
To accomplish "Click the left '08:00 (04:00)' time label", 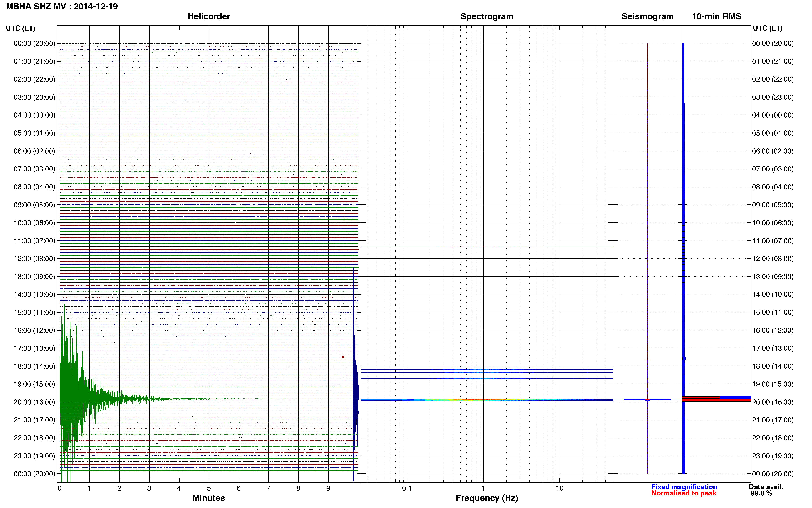I will [34, 187].
